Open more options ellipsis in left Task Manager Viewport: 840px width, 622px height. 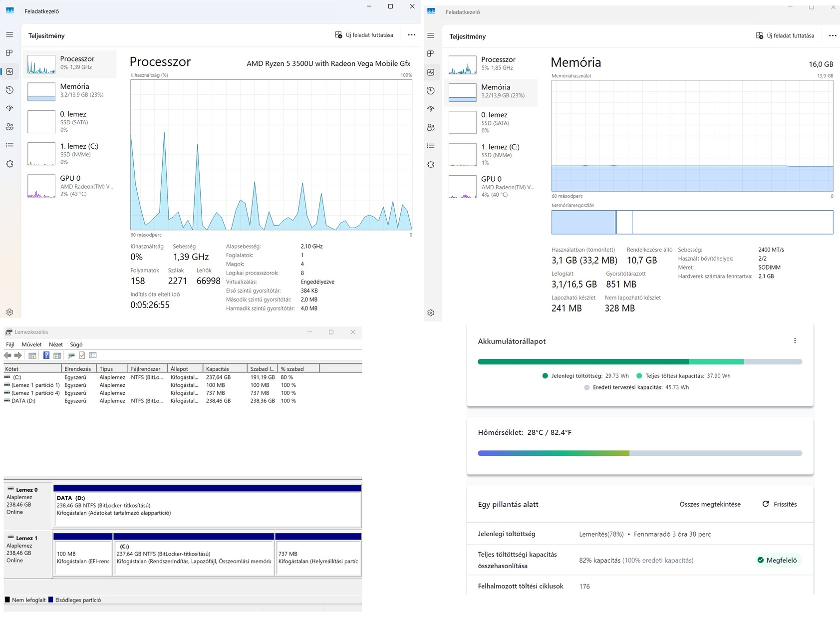(411, 35)
